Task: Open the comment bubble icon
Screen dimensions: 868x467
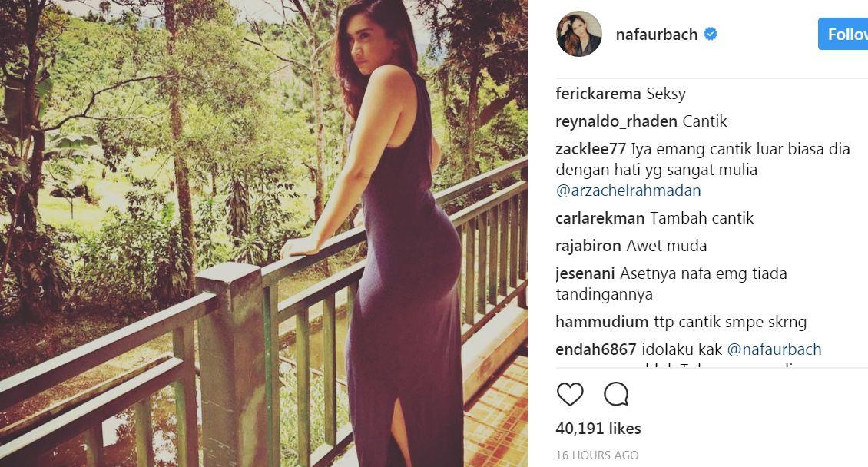Action: click(615, 394)
